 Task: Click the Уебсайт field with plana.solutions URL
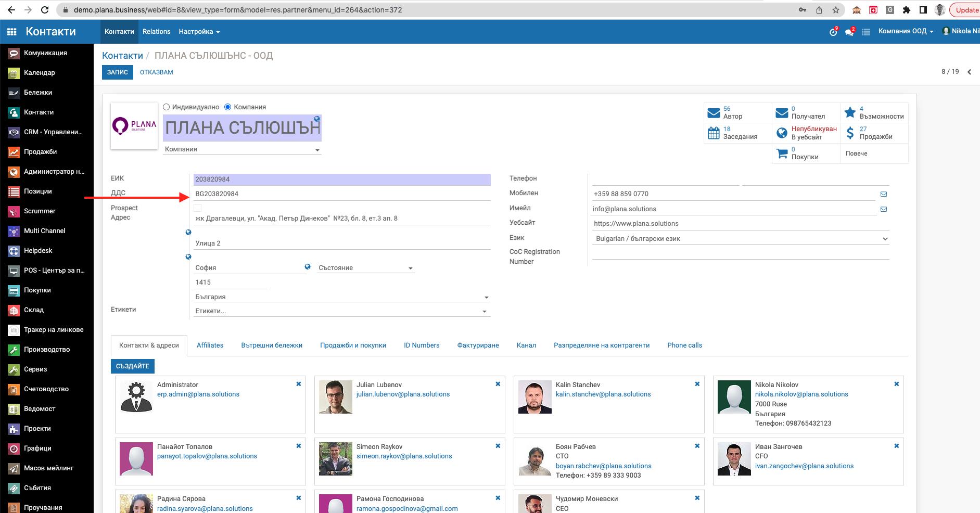(x=741, y=224)
